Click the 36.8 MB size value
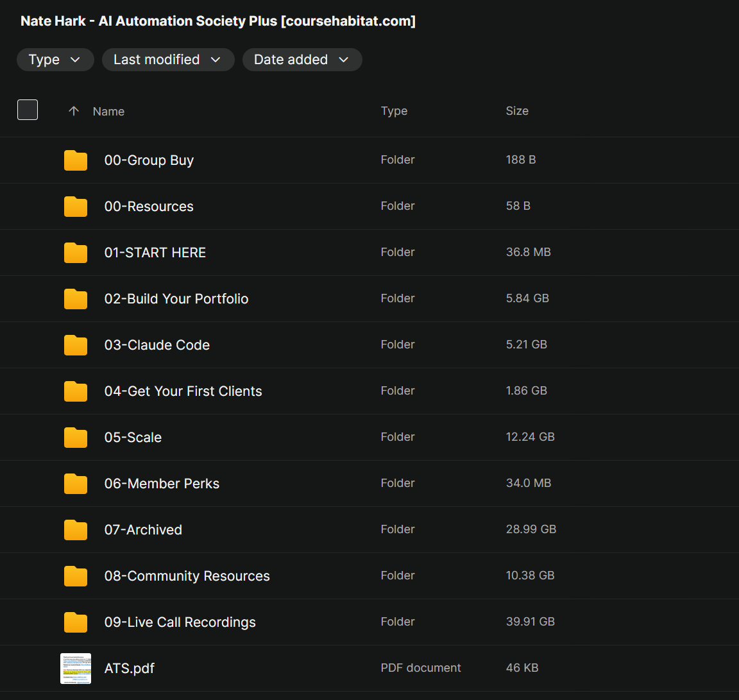739x700 pixels. (529, 252)
